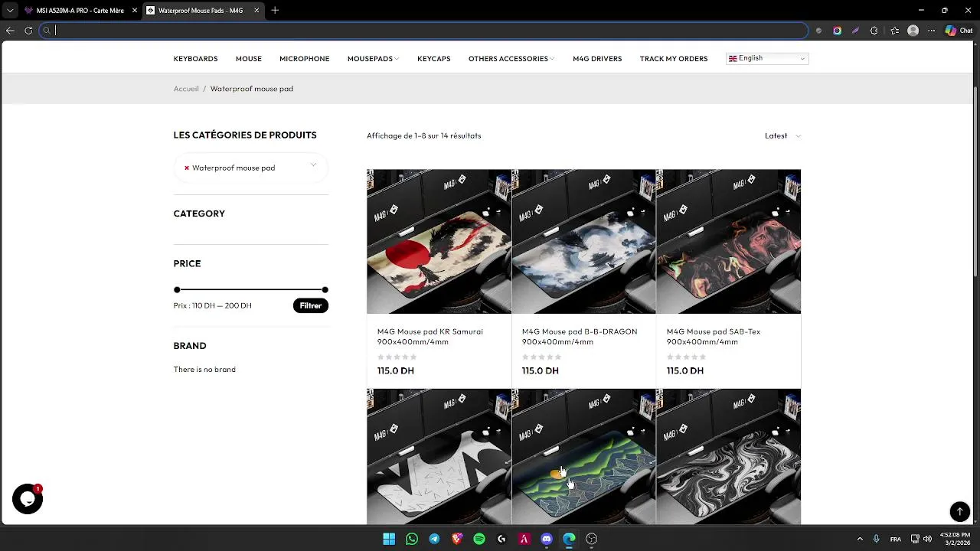Open OBS Studio from the taskbar
This screenshot has height=551, width=980.
coord(591,539)
